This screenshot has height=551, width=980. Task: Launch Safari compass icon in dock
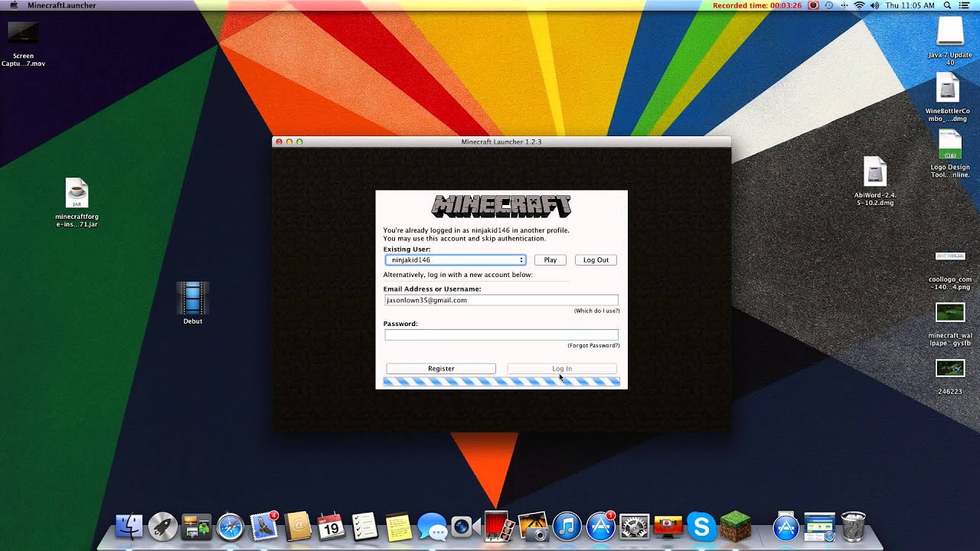point(230,527)
